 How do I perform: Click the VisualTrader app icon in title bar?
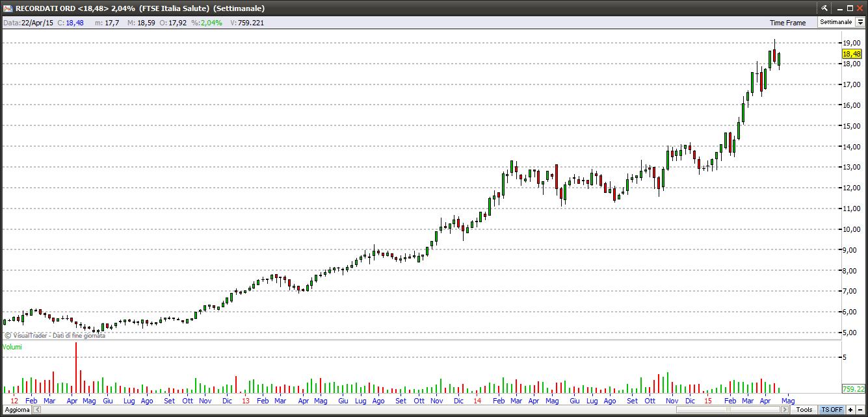(x=8, y=8)
